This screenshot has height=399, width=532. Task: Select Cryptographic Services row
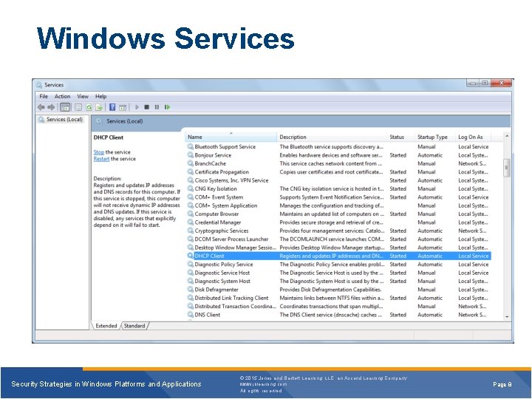[x=338, y=231]
